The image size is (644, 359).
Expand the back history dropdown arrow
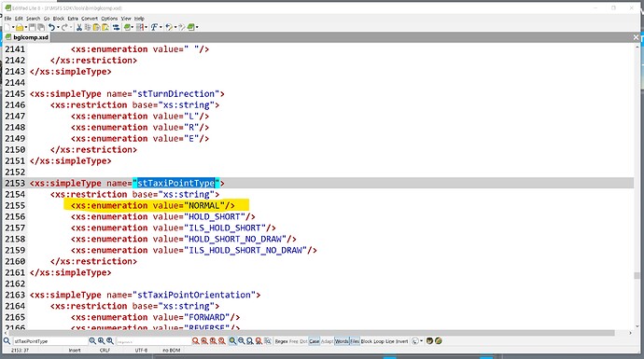pos(175,27)
